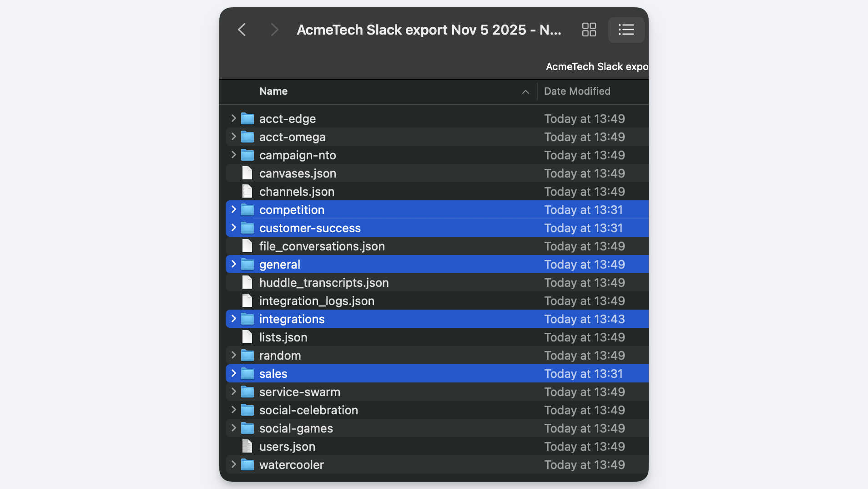This screenshot has height=489, width=868.
Task: Click the AcmeTech Slack export path label
Action: pos(596,67)
